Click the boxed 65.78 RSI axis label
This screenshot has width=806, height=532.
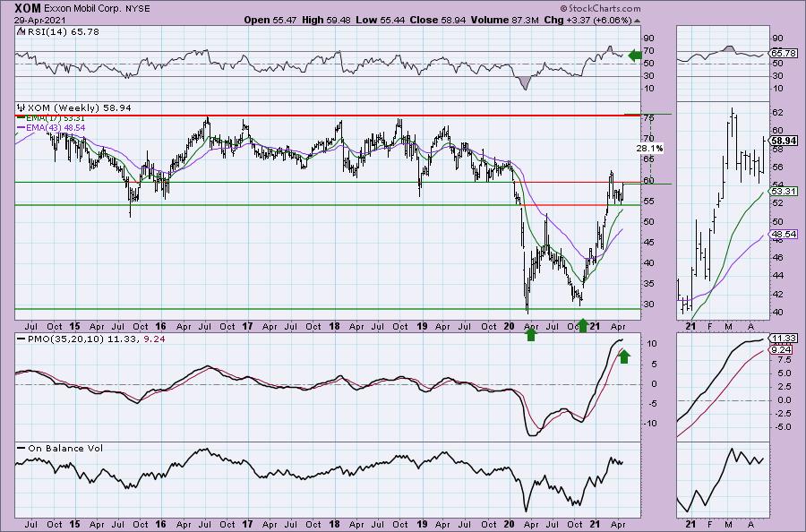point(784,53)
